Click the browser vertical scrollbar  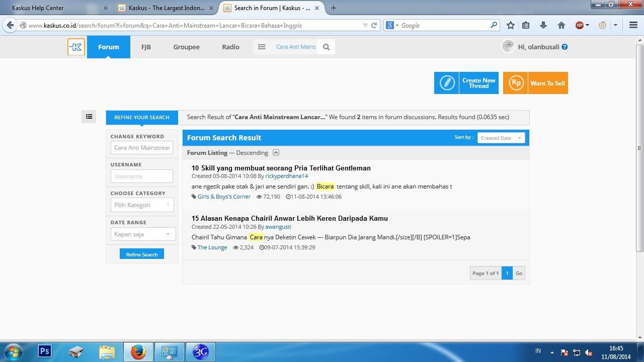(639, 148)
